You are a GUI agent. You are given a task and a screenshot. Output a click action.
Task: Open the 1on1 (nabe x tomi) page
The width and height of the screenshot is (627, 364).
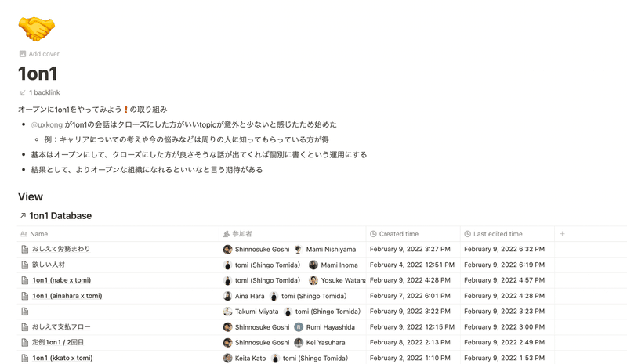pos(62,280)
